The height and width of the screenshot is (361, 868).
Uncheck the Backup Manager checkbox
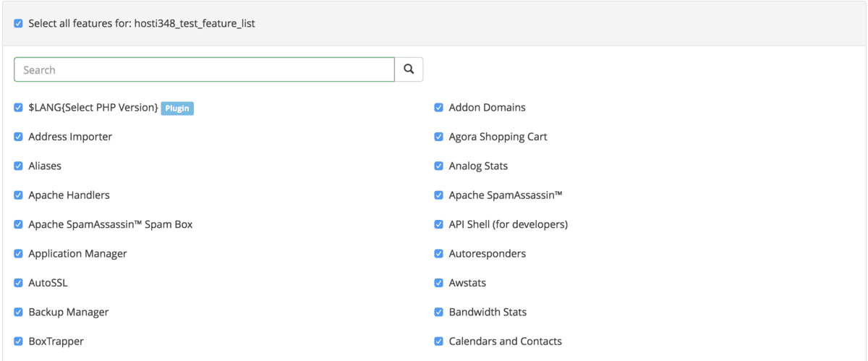tap(19, 313)
